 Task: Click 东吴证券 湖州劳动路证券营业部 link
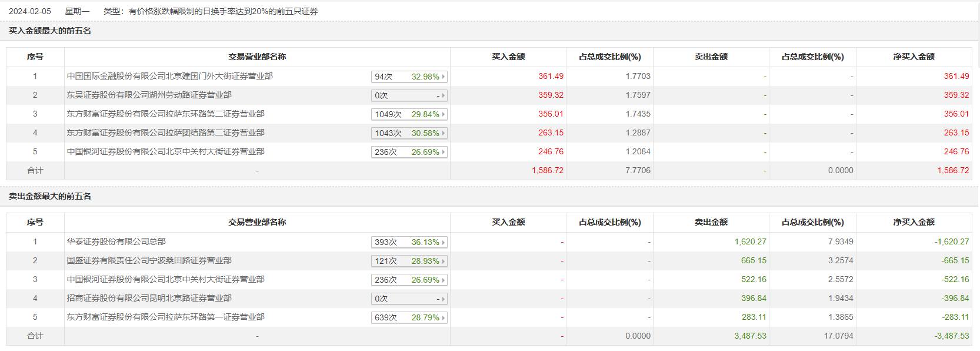coord(149,95)
